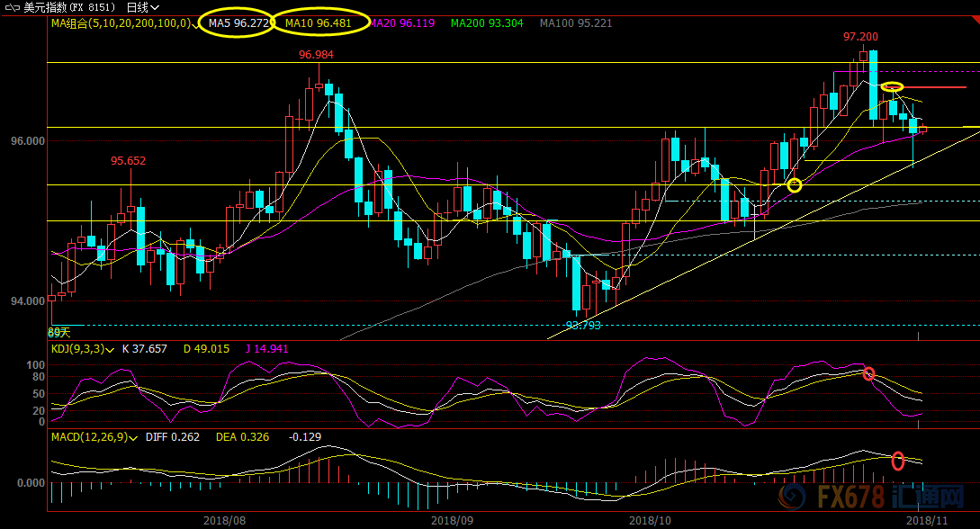Open the 日线 timeframe dropdown
980x529 pixels.
(142, 7)
